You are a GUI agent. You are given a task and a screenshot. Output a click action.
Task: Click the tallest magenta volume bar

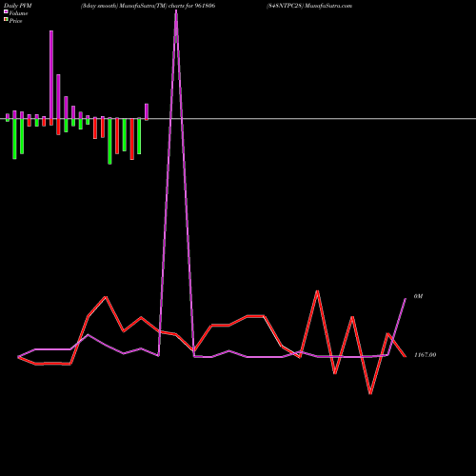[x=51, y=74]
